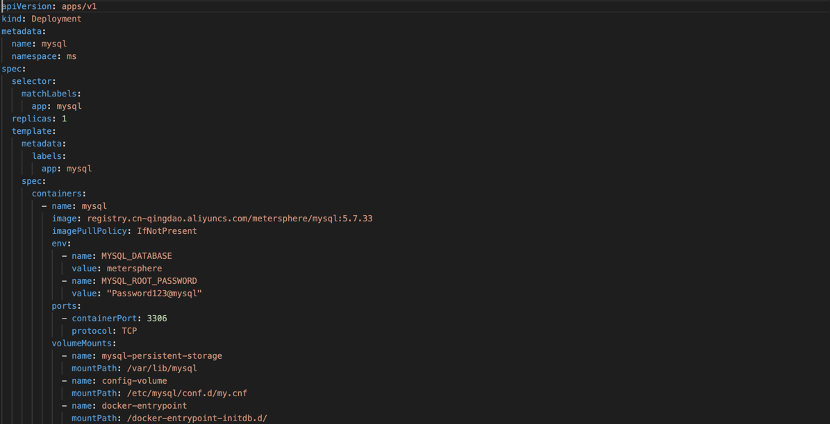Click the aliyuncs registry image path
The height and width of the screenshot is (424, 830).
click(230, 219)
